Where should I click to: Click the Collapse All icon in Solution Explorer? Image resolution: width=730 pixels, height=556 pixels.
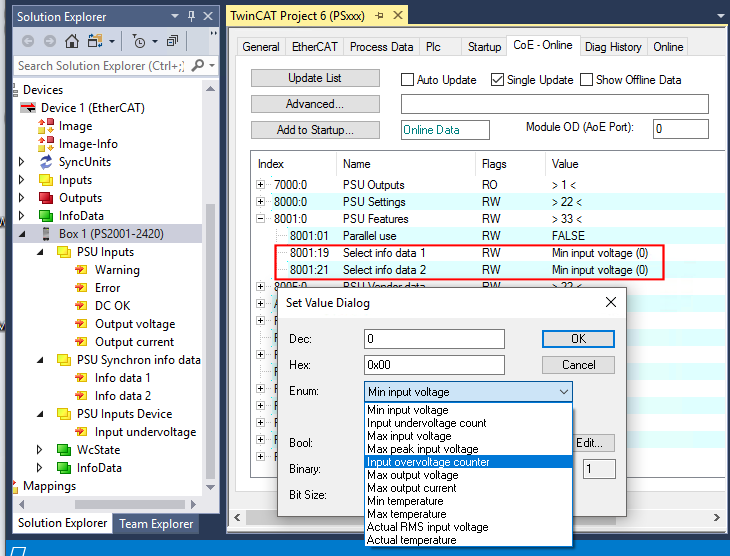click(x=173, y=41)
